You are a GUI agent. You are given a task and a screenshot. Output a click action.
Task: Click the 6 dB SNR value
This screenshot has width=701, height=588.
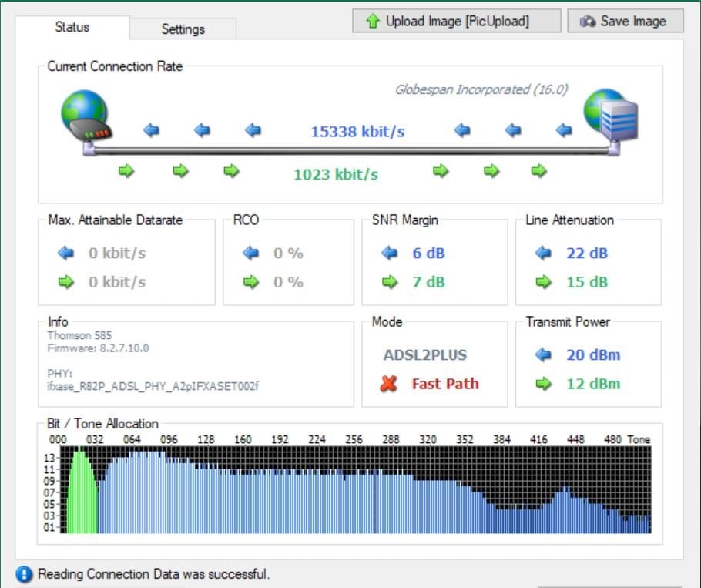tap(428, 253)
